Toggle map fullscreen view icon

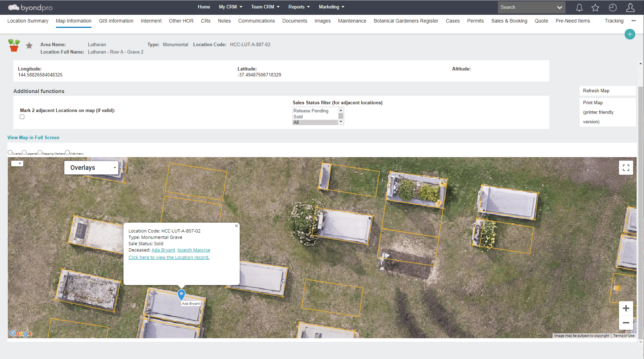(626, 168)
